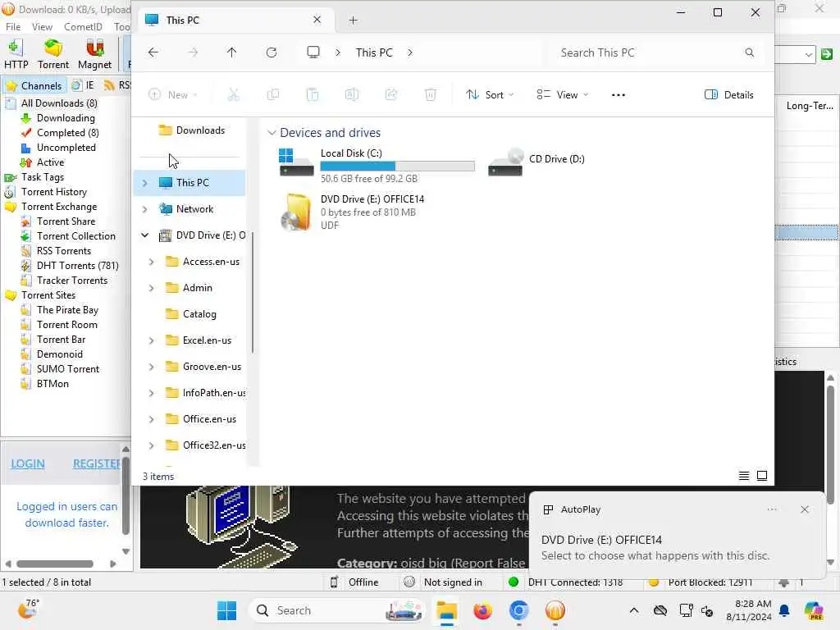Click Windows taskbar Search box
Screen dimensions: 840x630
(x=336, y=610)
